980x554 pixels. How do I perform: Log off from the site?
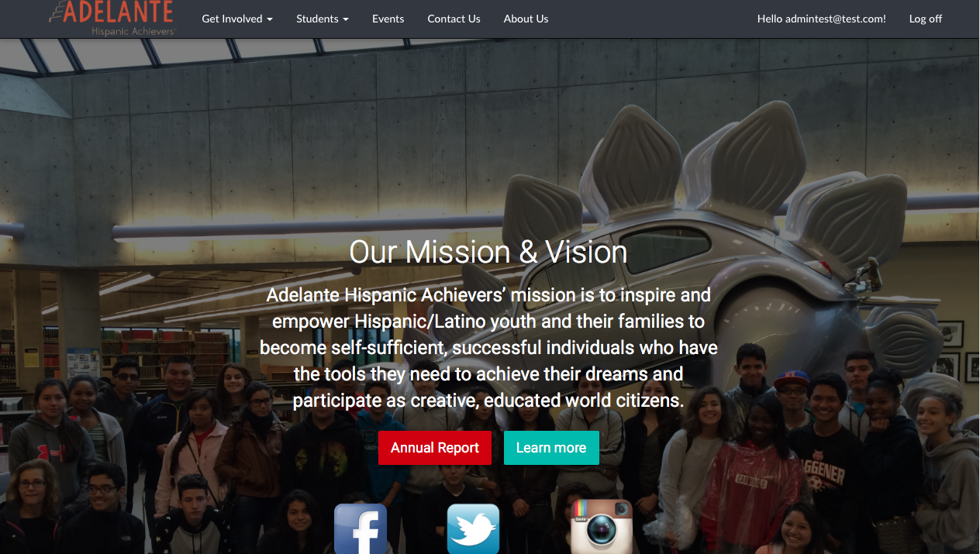pyautogui.click(x=926, y=19)
